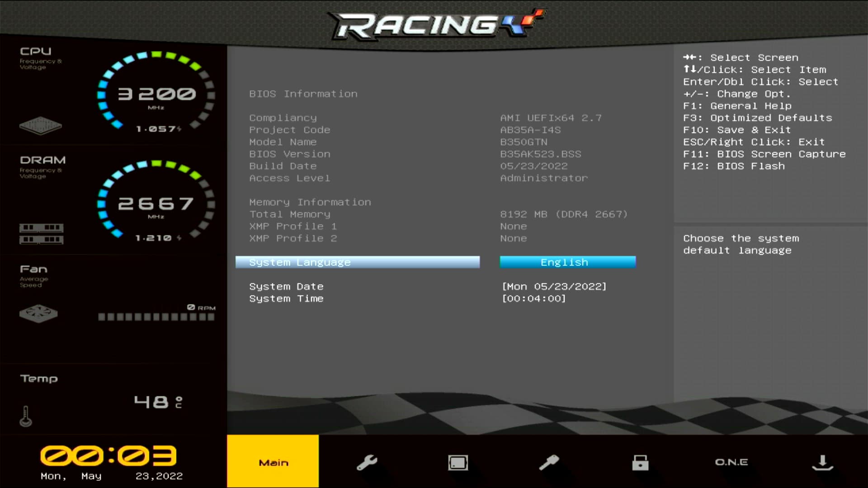Select the System Date label
The width and height of the screenshot is (868, 488).
coord(286,286)
